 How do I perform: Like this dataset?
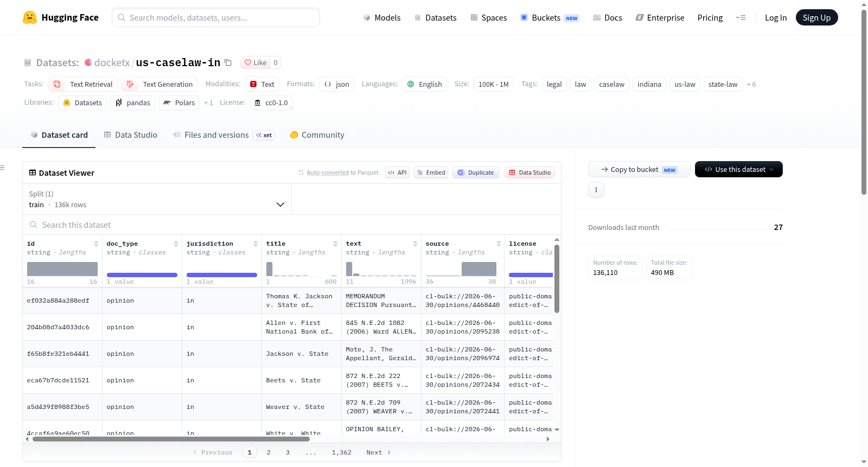pyautogui.click(x=255, y=62)
